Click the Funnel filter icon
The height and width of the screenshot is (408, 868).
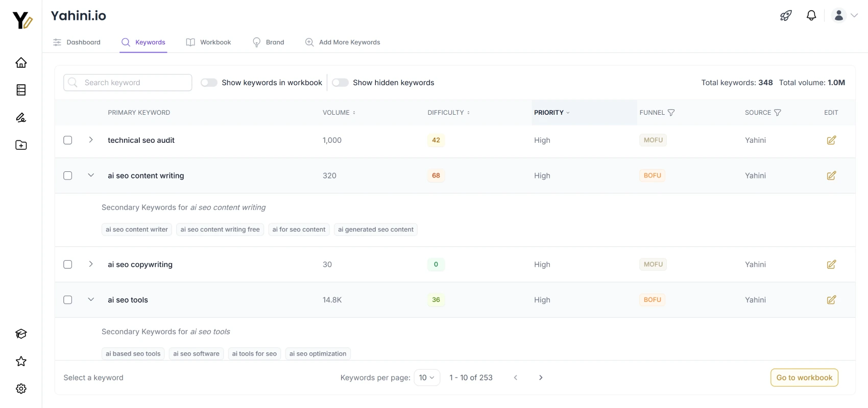(x=671, y=113)
